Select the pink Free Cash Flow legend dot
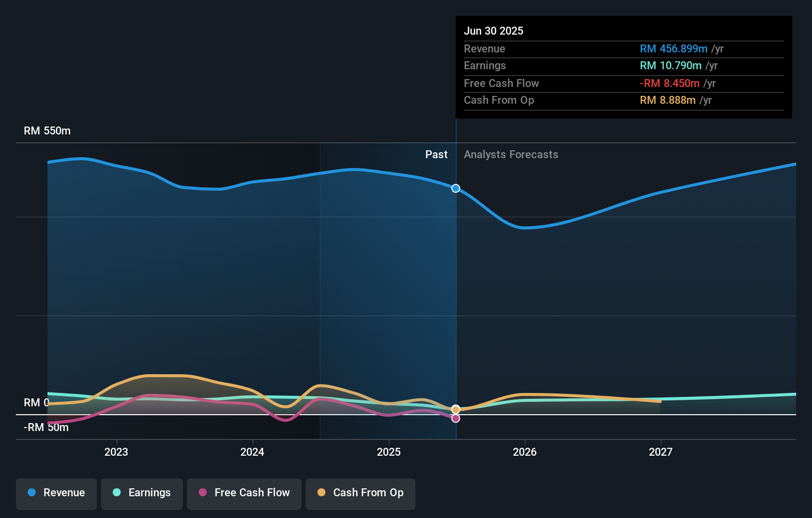 point(202,493)
